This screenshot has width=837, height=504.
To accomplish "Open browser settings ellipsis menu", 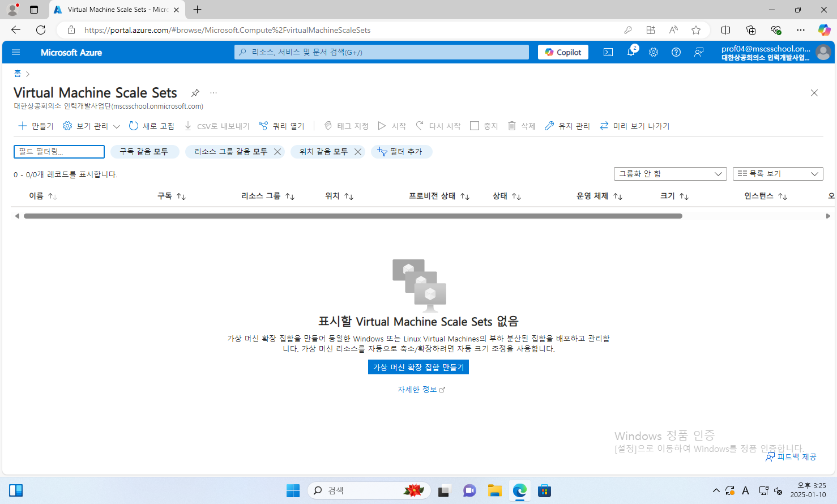I will point(800,30).
